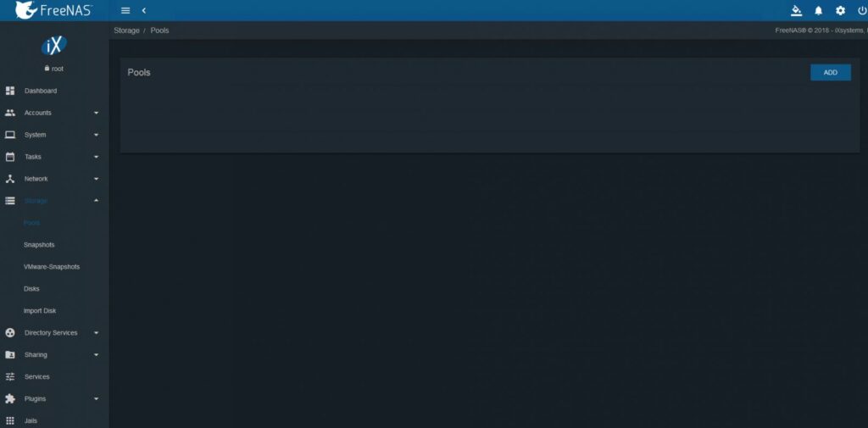Open Jails grid icon in the sidebar
This screenshot has width=868, height=428.
[x=10, y=421]
